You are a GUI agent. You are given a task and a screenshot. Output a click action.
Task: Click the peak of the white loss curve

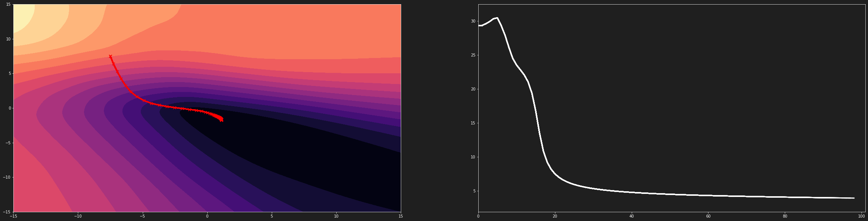(497, 18)
